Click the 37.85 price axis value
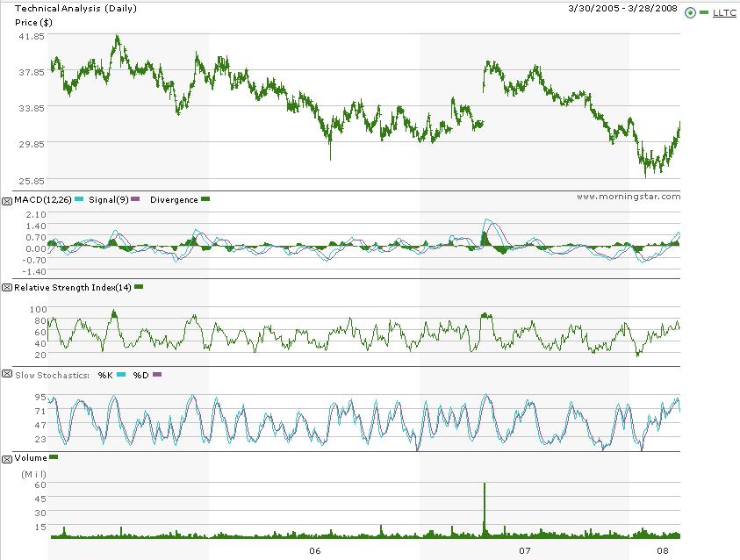Viewport: 740px width, 560px height. 32,72
